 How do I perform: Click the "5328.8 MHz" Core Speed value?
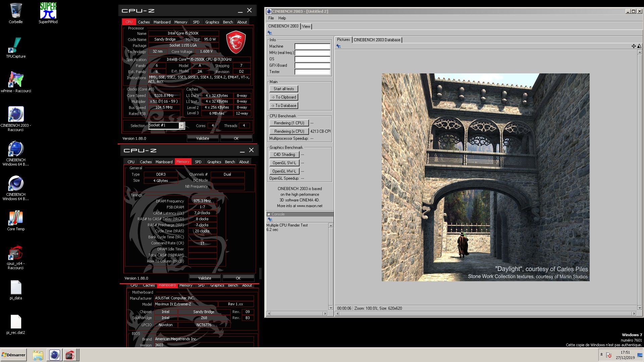(164, 96)
